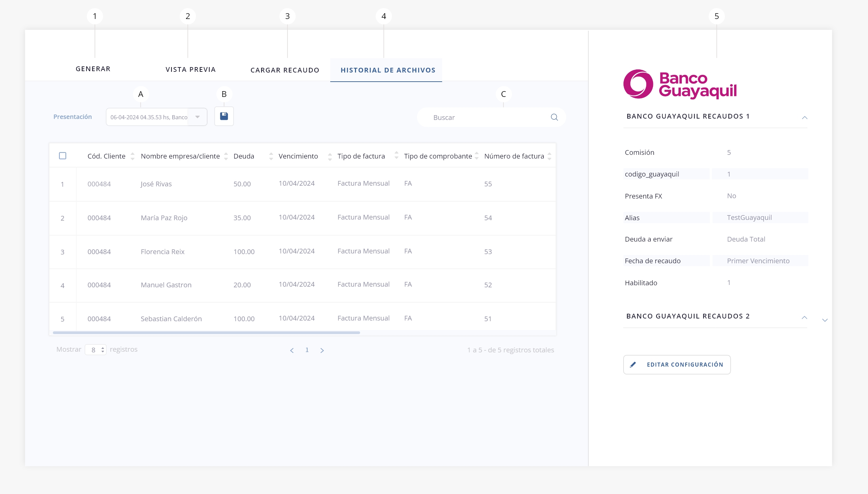Click the Editar Configuración button
Screen dimensions: 868x494
677,365
